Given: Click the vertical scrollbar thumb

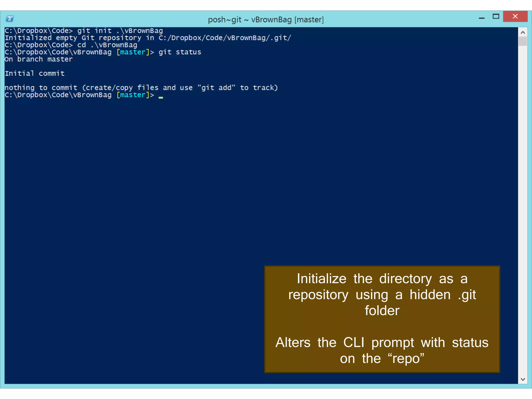Looking at the screenshot, I should [x=523, y=41].
